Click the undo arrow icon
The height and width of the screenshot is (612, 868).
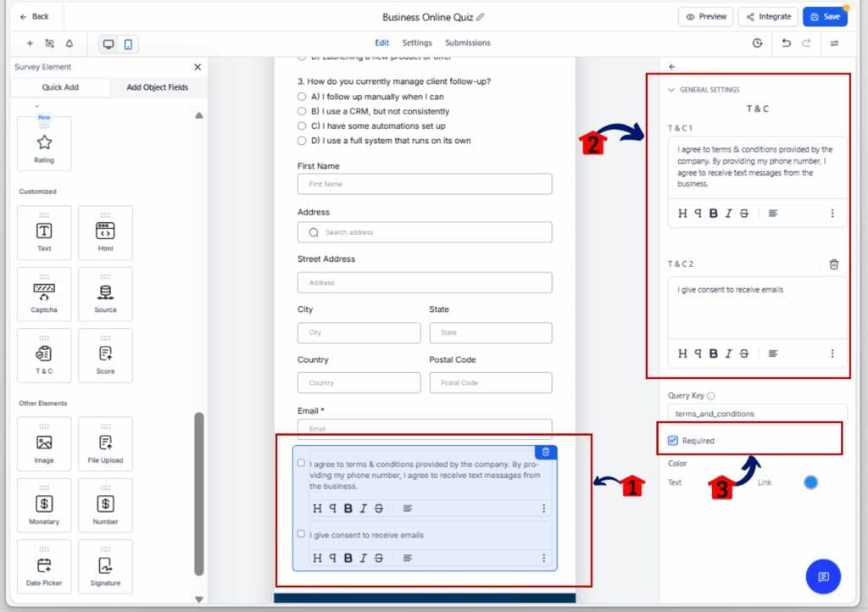(x=786, y=43)
